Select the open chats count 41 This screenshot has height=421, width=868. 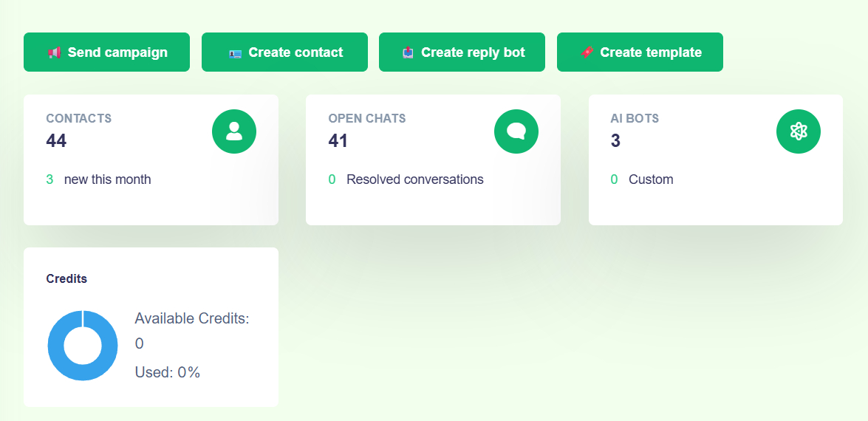click(338, 140)
